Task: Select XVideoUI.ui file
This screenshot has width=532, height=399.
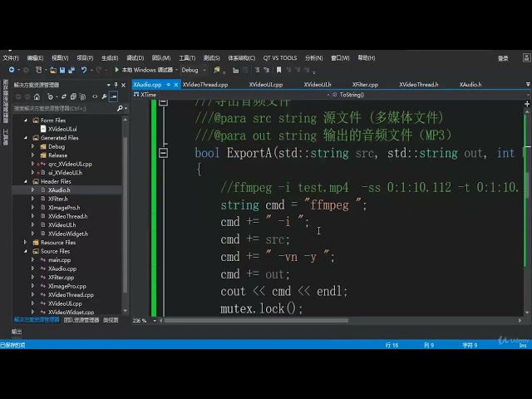Action: [x=62, y=129]
